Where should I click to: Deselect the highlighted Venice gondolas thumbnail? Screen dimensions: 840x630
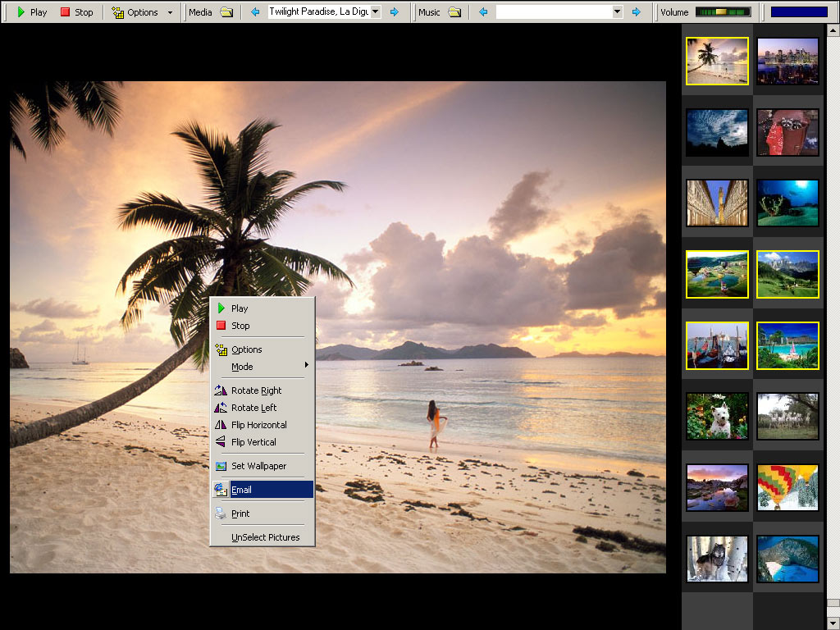click(x=717, y=345)
